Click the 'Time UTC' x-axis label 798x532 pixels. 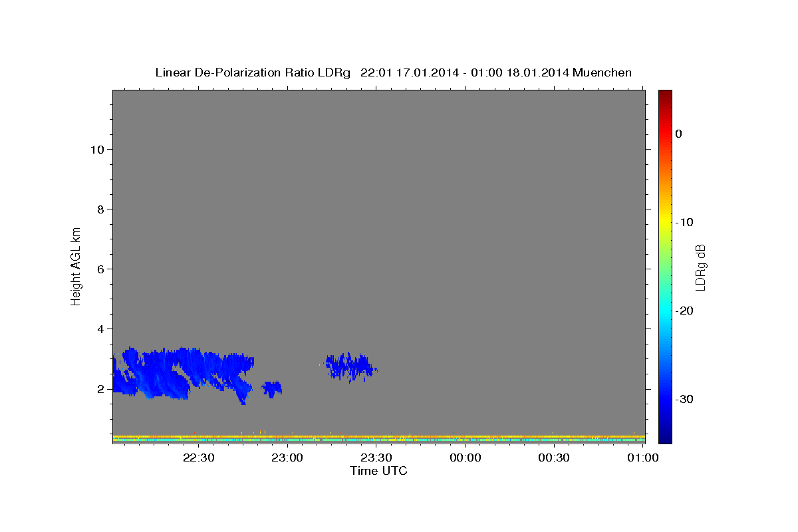(378, 471)
